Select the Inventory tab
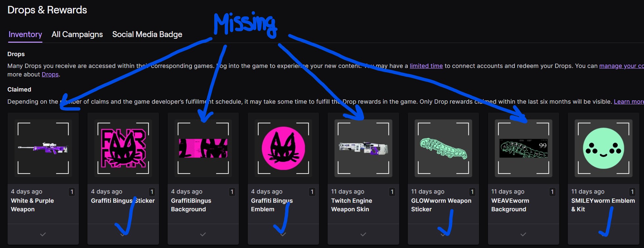 (x=25, y=34)
